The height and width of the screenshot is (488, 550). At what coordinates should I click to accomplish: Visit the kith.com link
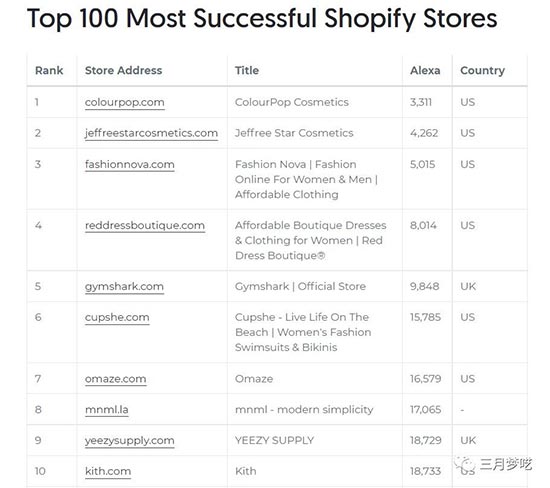(108, 471)
